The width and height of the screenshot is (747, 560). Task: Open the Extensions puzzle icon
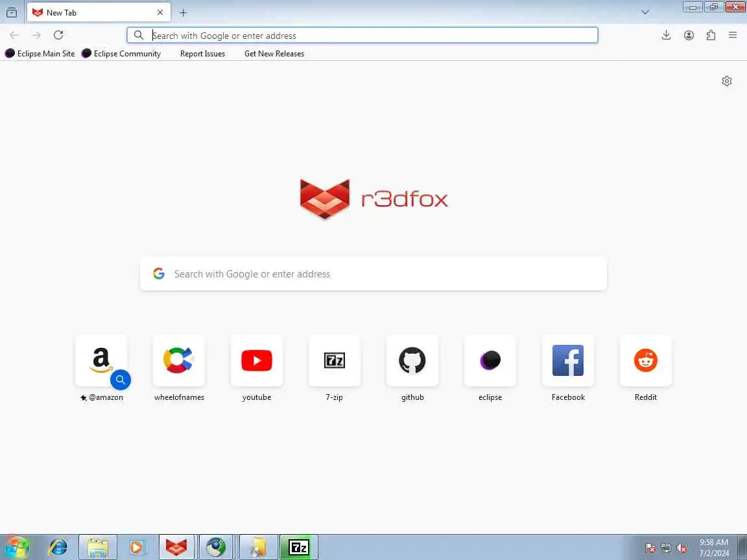(711, 35)
